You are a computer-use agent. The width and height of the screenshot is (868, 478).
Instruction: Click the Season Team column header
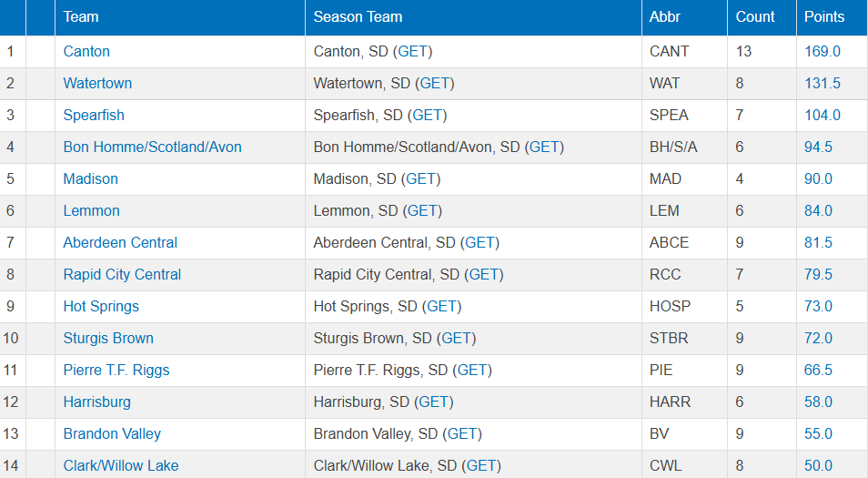358,17
